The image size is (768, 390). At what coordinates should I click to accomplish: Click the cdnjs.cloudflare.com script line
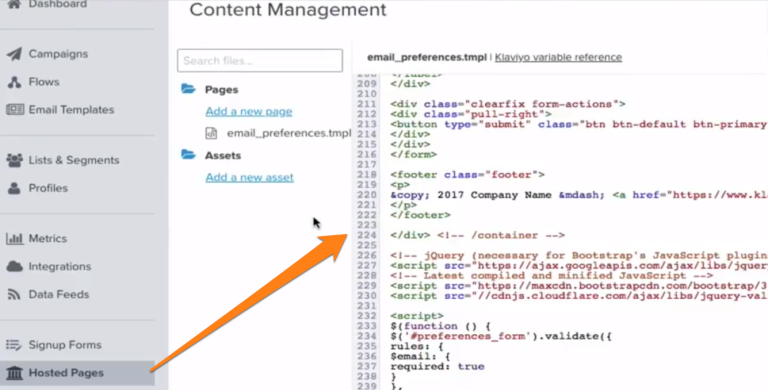579,296
